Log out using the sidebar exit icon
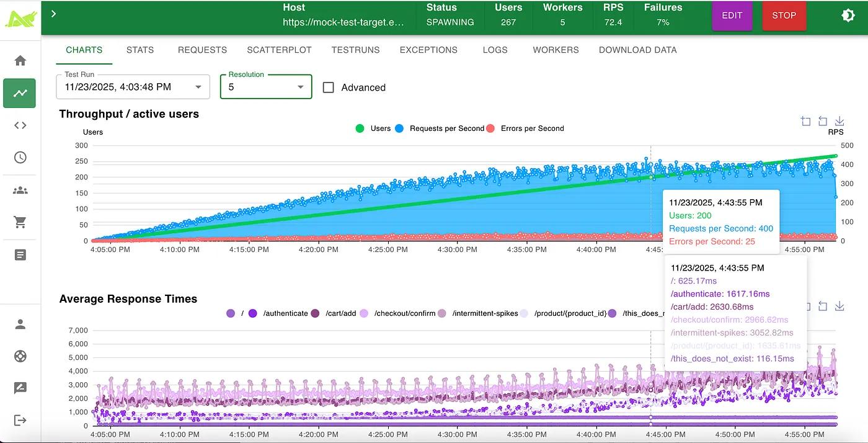Image resolution: width=868 pixels, height=443 pixels. click(19, 420)
